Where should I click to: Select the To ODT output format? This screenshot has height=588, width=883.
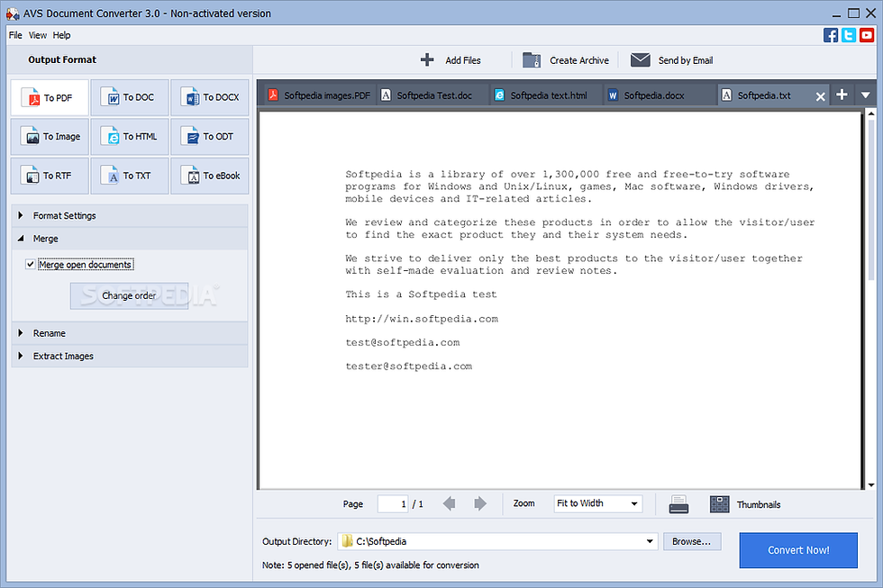click(x=209, y=137)
